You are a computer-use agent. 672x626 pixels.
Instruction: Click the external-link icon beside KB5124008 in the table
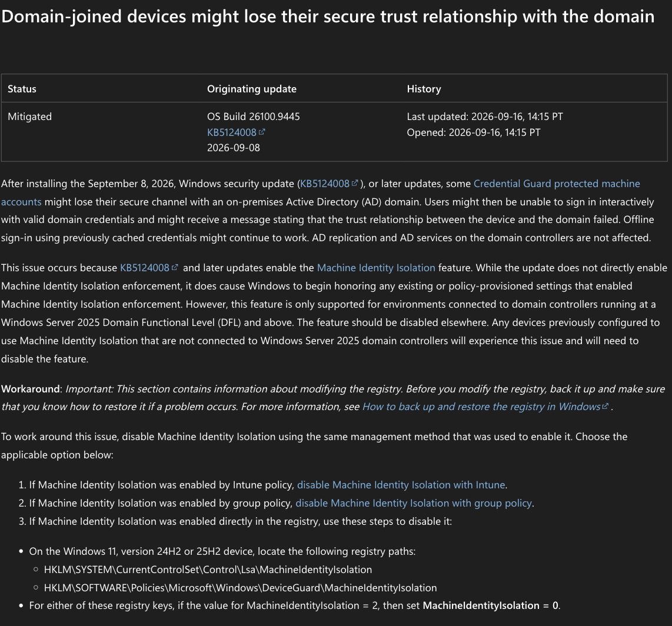[x=262, y=132]
